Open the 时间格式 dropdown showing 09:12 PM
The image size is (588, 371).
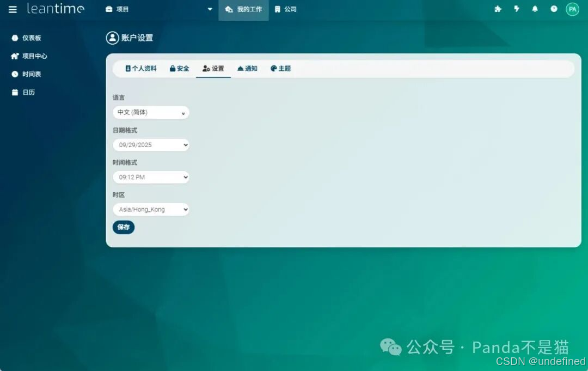pos(151,177)
